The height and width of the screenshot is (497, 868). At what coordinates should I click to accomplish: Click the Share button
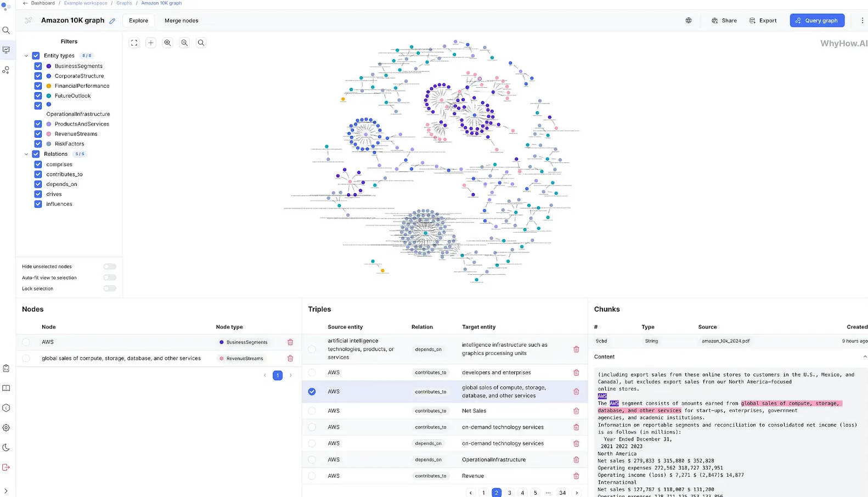724,21
